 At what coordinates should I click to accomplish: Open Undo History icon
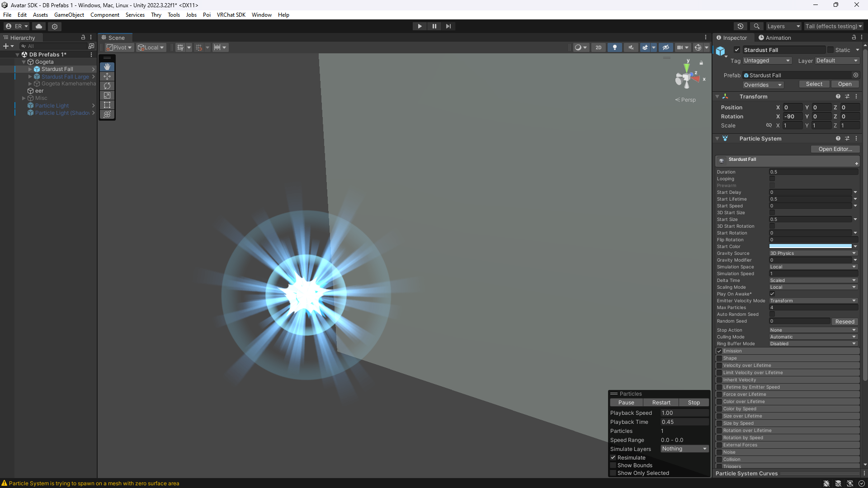(x=740, y=26)
